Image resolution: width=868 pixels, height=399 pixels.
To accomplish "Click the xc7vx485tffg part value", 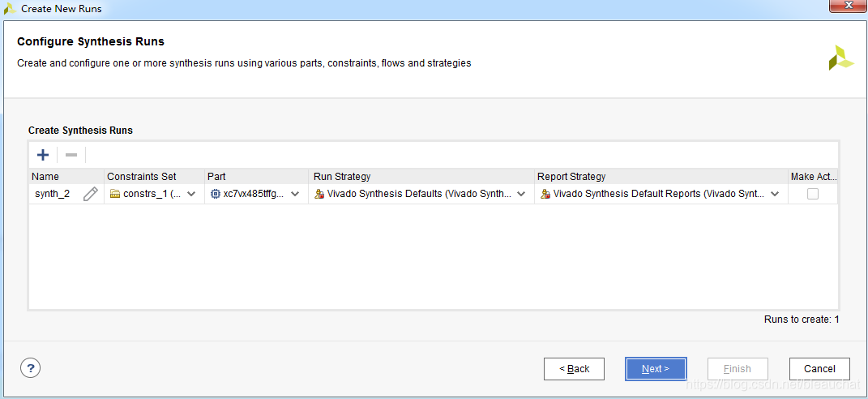I will [x=254, y=194].
